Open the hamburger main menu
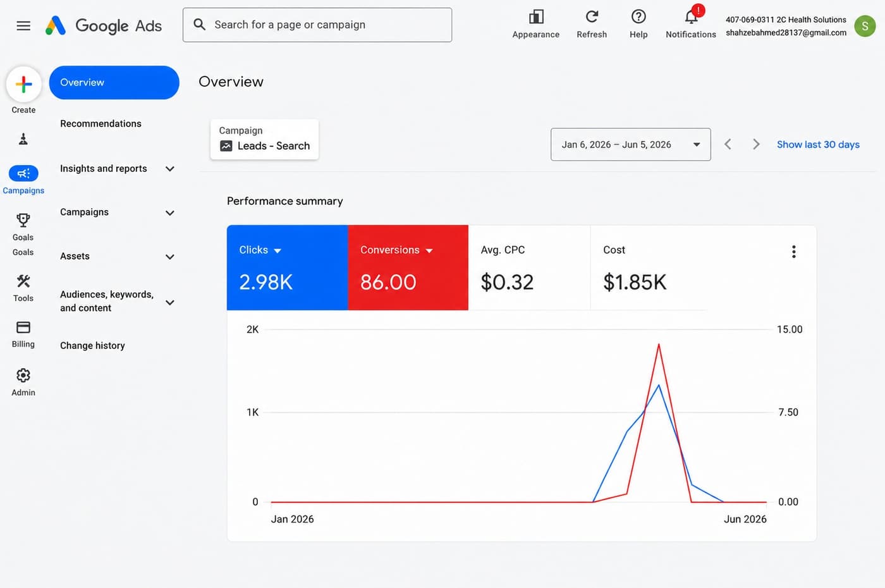Screen dimensions: 885x588 click(x=23, y=26)
